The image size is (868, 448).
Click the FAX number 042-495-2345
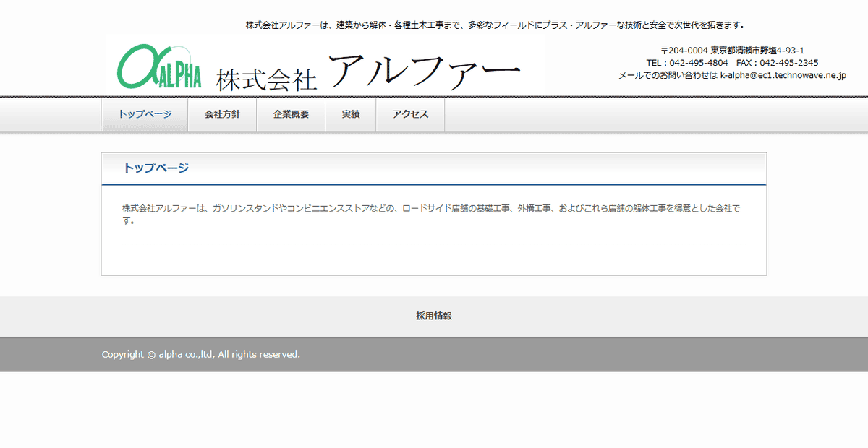788,63
